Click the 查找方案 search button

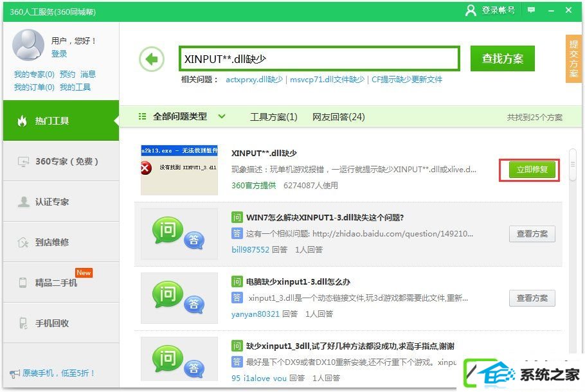(502, 58)
